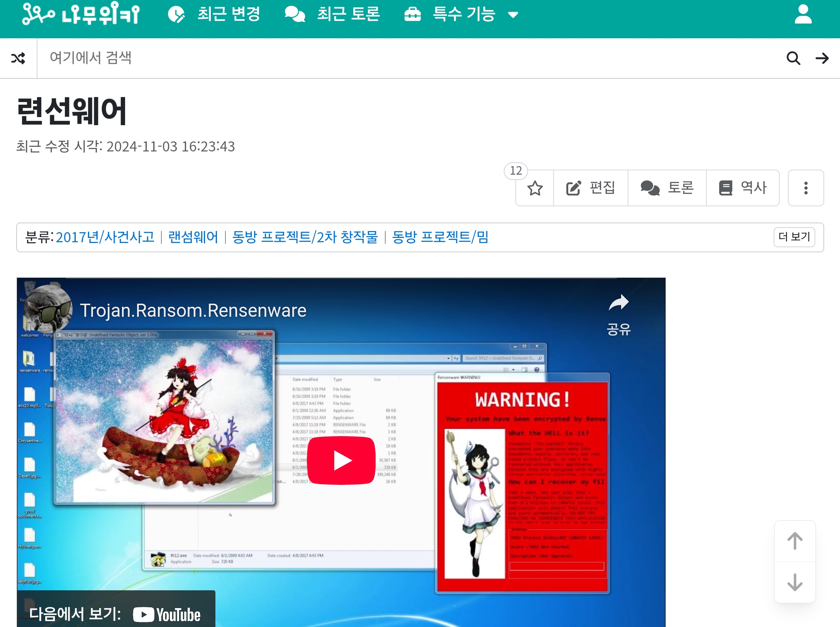
Task: Open the user profile icon
Action: (803, 15)
